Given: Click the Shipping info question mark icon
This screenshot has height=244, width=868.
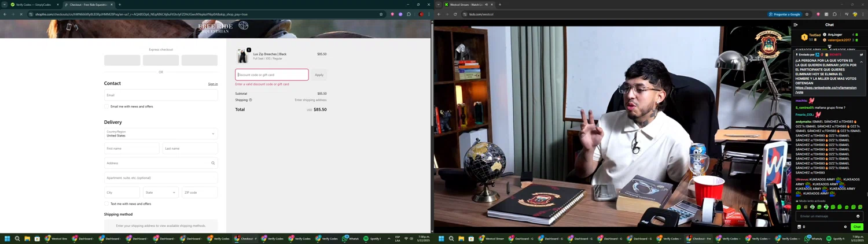Looking at the screenshot, I should [251, 100].
